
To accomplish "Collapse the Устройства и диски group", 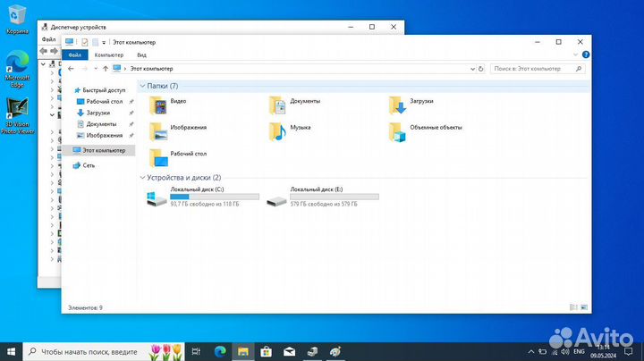I will point(142,178).
